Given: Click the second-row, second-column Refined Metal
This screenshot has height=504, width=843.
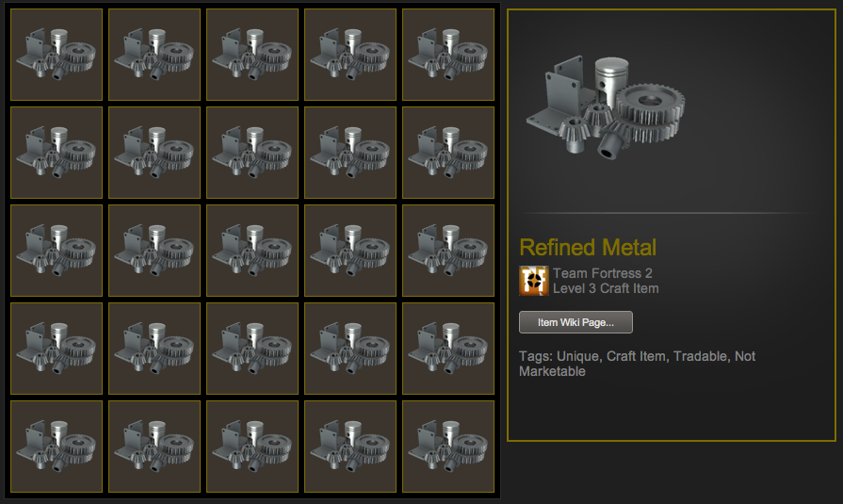Looking at the screenshot, I should 154,153.
